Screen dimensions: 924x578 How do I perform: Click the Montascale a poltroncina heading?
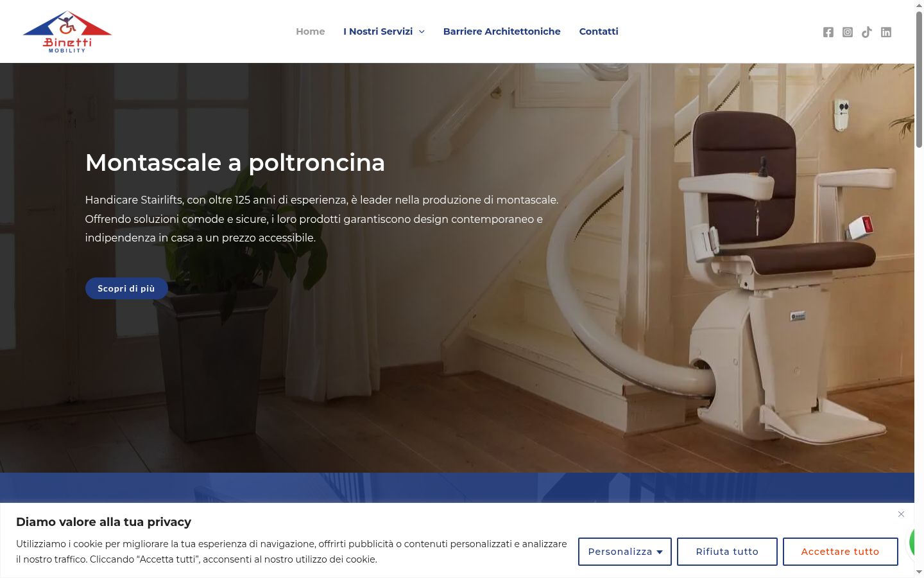[x=235, y=162]
